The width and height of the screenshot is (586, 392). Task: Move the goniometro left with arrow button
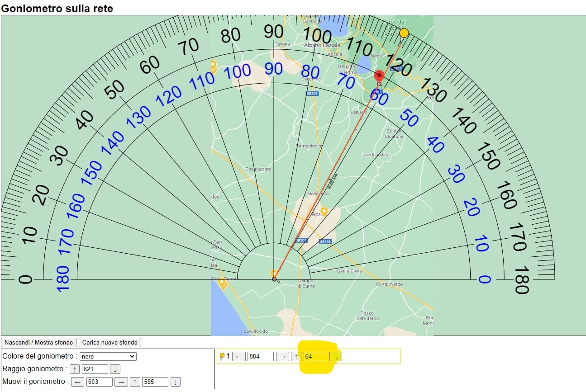point(78,382)
